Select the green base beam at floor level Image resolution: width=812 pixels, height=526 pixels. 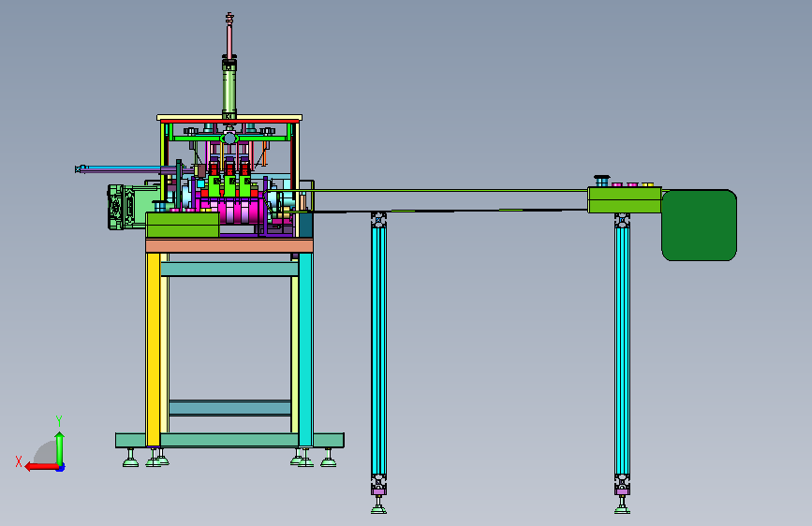[229, 441]
